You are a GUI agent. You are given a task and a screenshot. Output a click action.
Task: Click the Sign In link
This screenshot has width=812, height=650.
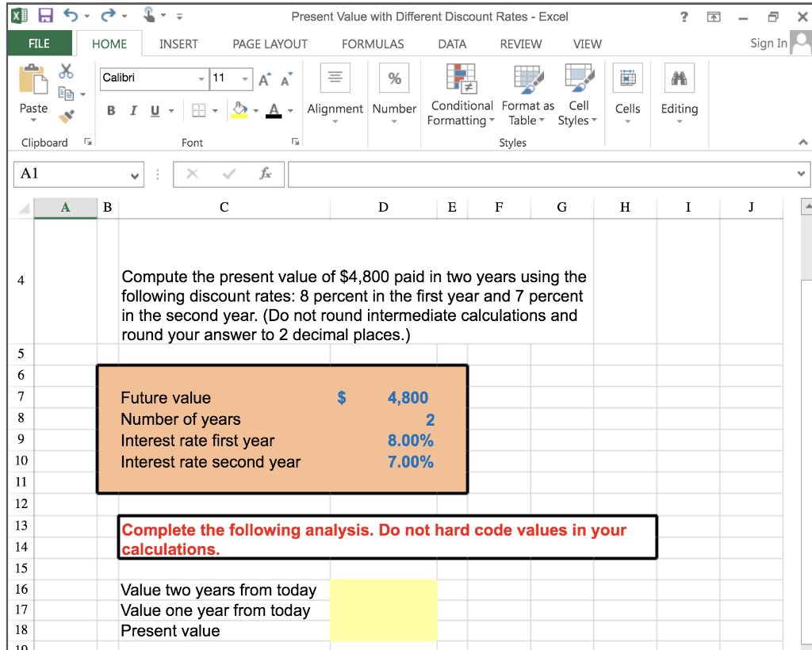(768, 44)
